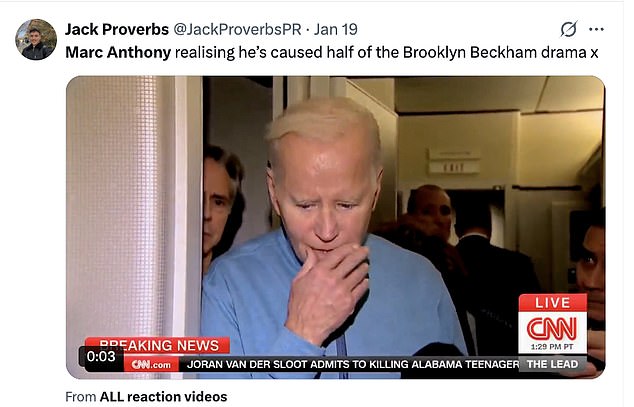The width and height of the screenshot is (634, 407).
Task: Click the bold Marc Anthony text
Action: pyautogui.click(x=118, y=53)
